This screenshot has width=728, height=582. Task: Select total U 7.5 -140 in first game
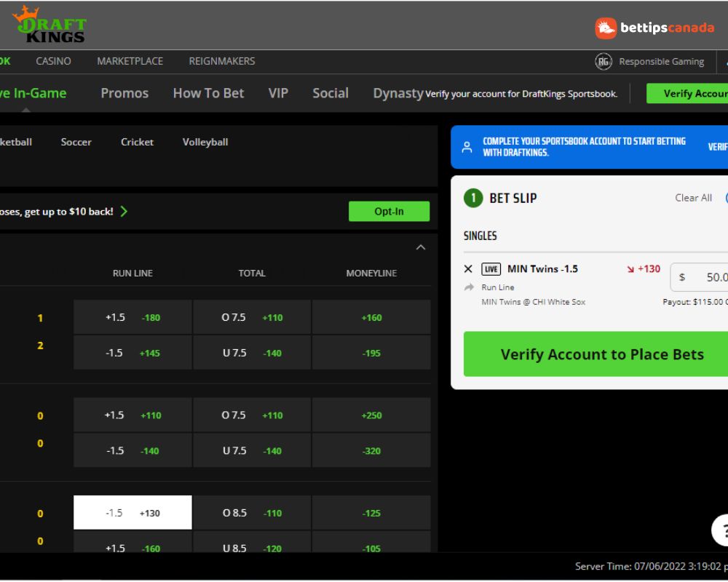[x=252, y=353]
